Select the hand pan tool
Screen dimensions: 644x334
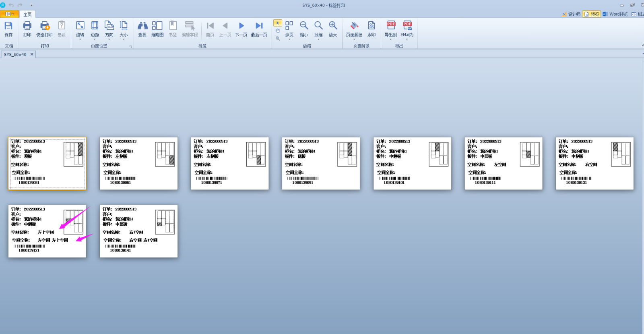(x=278, y=31)
